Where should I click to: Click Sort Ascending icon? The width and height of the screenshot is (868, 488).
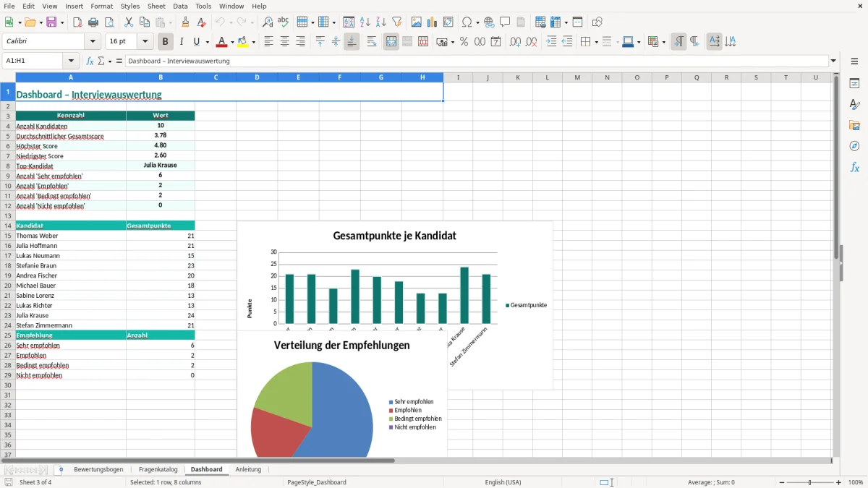pos(365,22)
